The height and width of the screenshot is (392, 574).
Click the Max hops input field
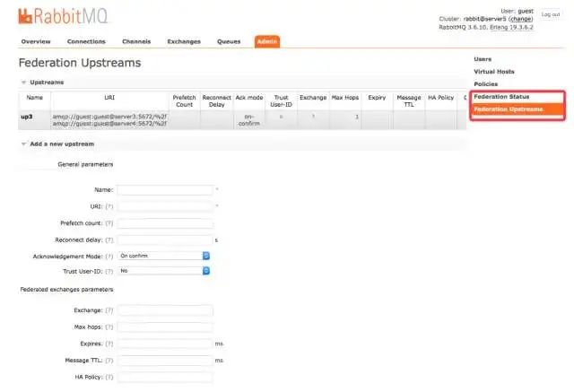[x=165, y=327]
